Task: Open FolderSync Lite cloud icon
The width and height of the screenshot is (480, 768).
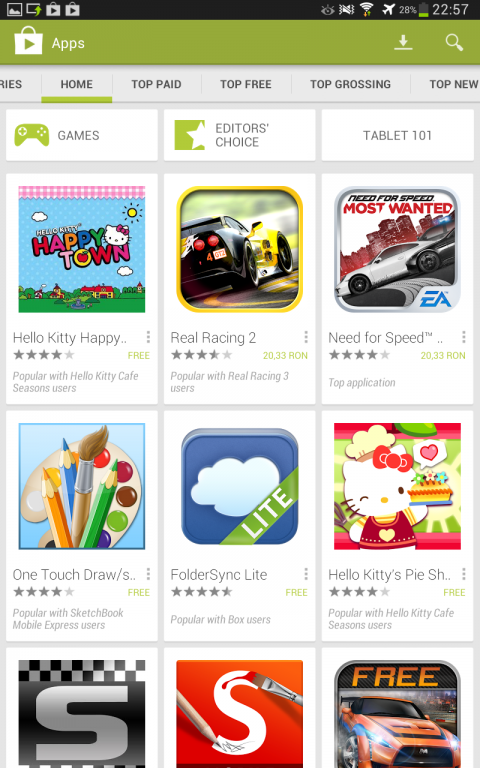Action: click(x=240, y=486)
